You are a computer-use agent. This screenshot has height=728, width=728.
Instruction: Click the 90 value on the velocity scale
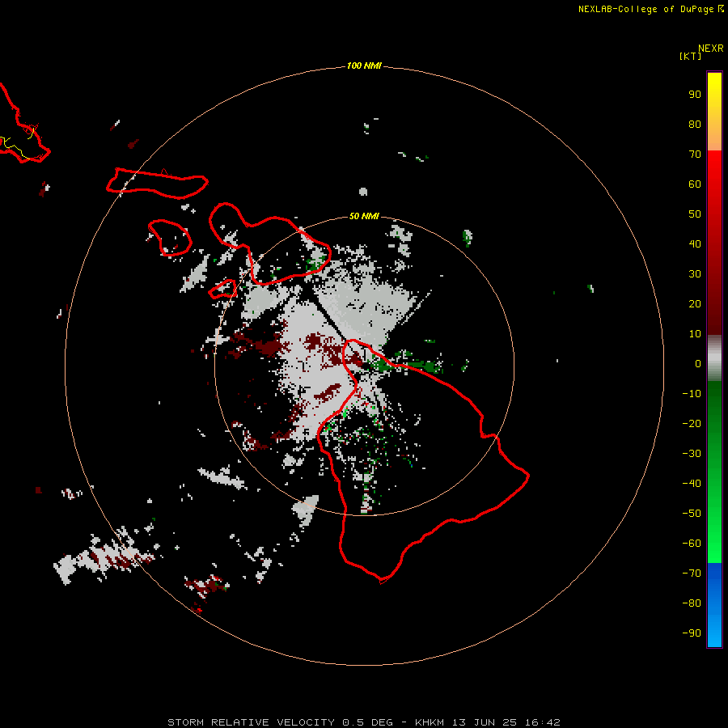pos(695,95)
